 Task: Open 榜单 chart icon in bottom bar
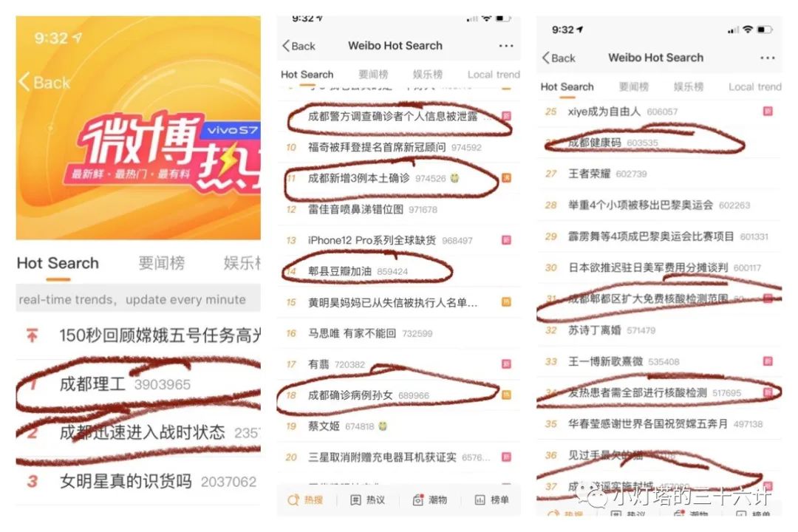click(480, 500)
